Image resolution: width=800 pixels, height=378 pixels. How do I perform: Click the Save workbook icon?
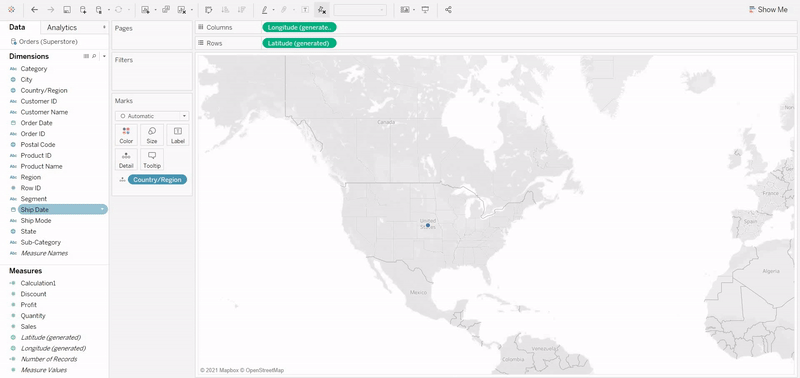pyautogui.click(x=67, y=10)
